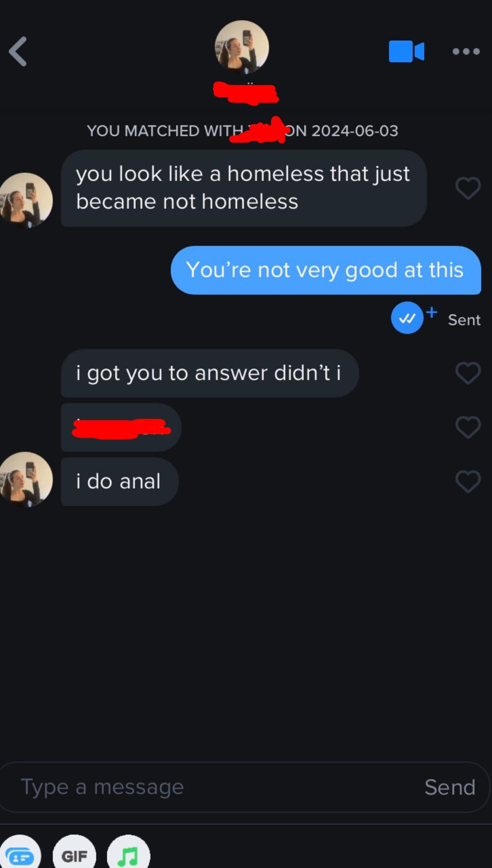Open the contact card sharing icon
Viewport: 492px width, 868px height.
[20, 855]
